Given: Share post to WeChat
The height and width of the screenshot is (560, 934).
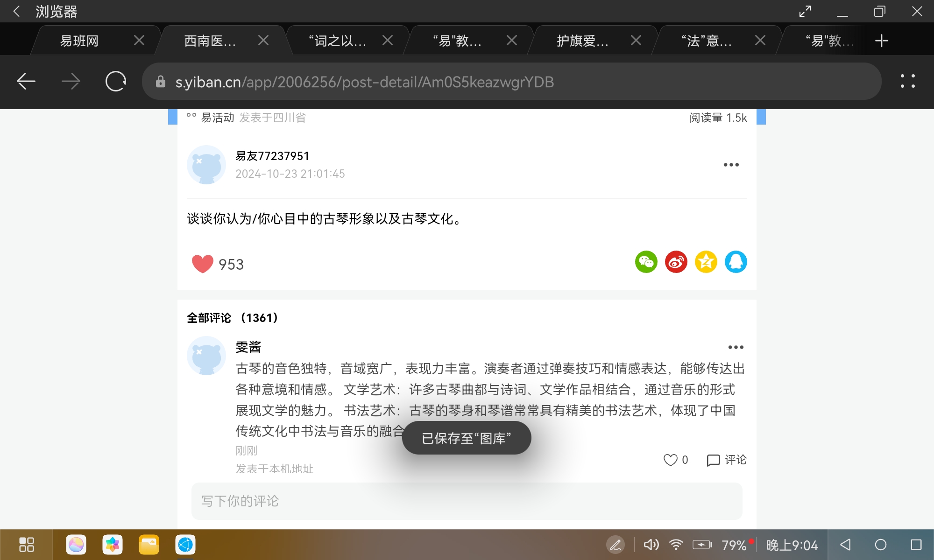Looking at the screenshot, I should pos(646,262).
